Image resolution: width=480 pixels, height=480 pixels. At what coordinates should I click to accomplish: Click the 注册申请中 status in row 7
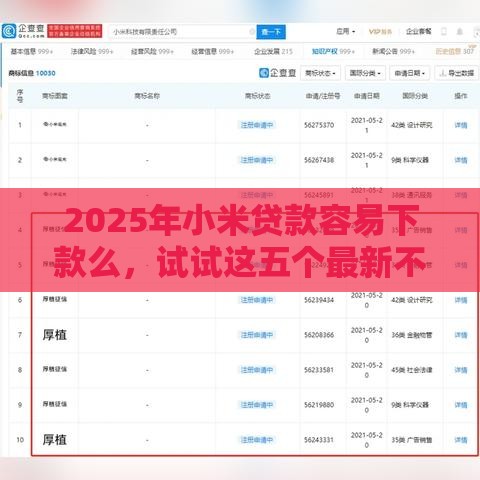[x=257, y=335]
